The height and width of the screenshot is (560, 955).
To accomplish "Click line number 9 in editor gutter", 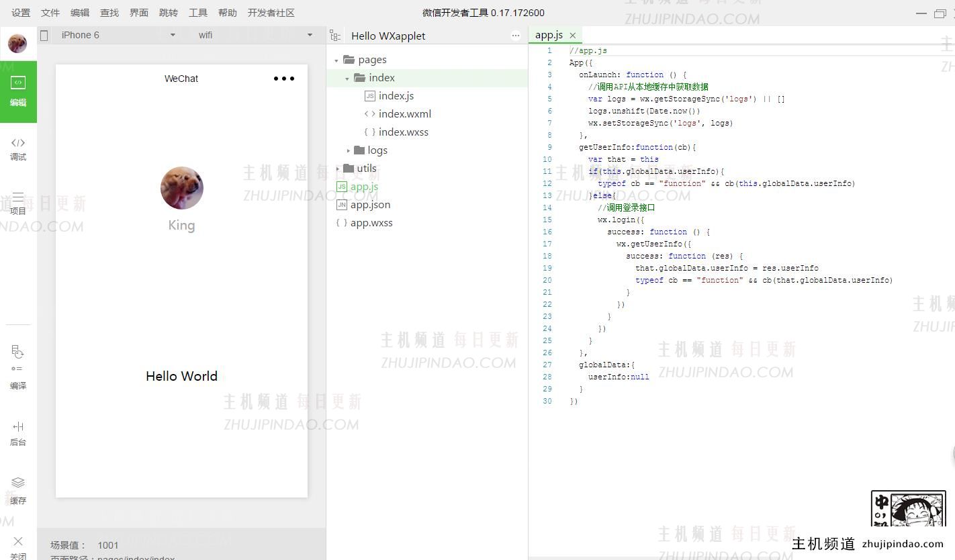I will click(550, 147).
